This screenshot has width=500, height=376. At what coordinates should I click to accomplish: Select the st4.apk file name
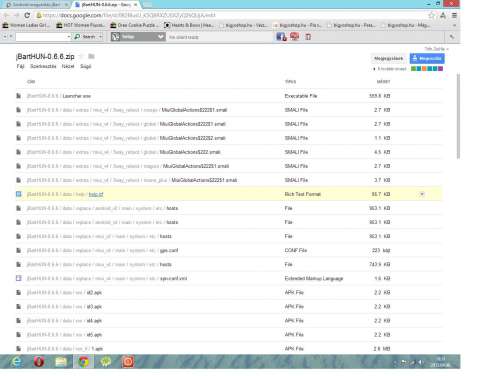click(94, 321)
